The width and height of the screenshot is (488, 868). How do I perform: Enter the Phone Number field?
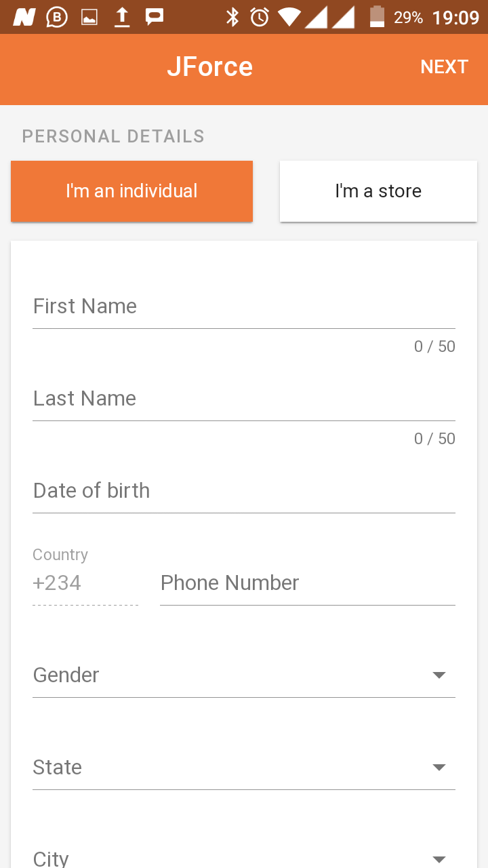(307, 583)
